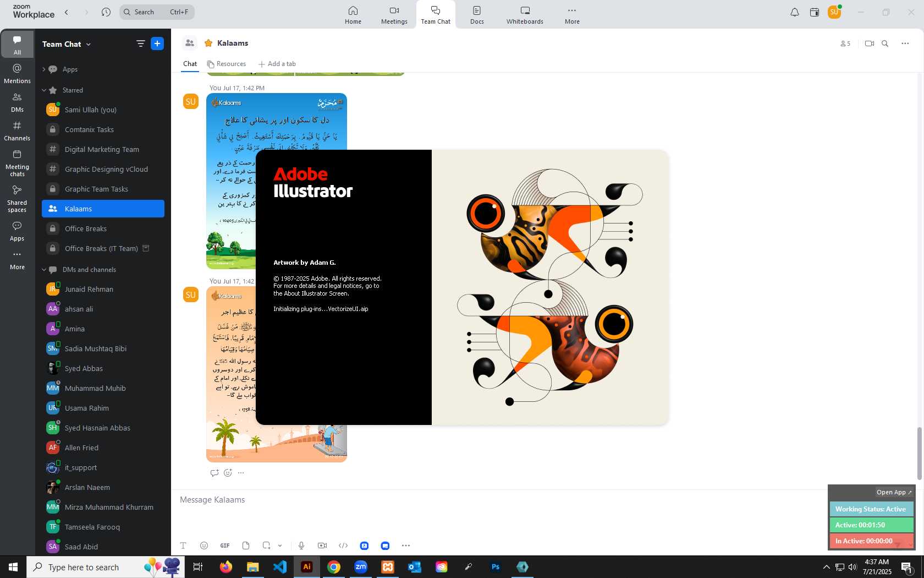Collapse the Starred section
Image resolution: width=924 pixels, height=578 pixels.
coord(44,90)
